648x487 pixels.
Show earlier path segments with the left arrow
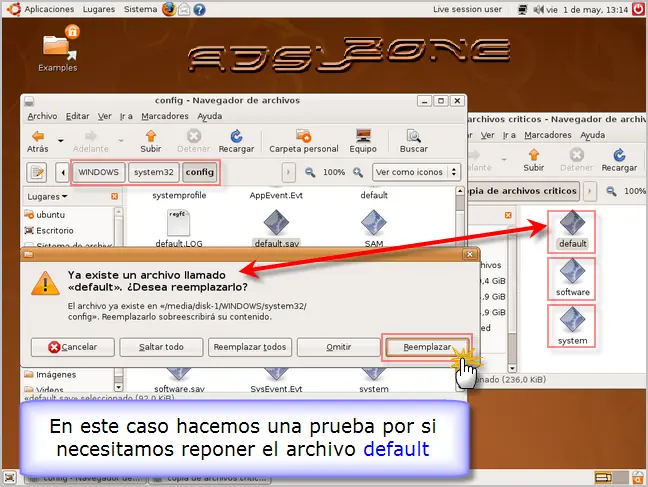[62, 172]
